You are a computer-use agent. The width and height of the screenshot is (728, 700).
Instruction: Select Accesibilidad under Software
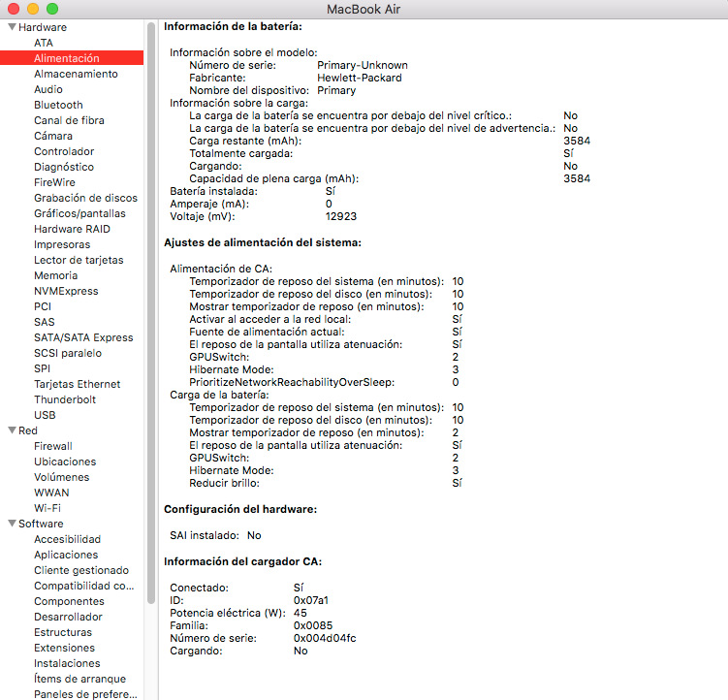tap(67, 539)
